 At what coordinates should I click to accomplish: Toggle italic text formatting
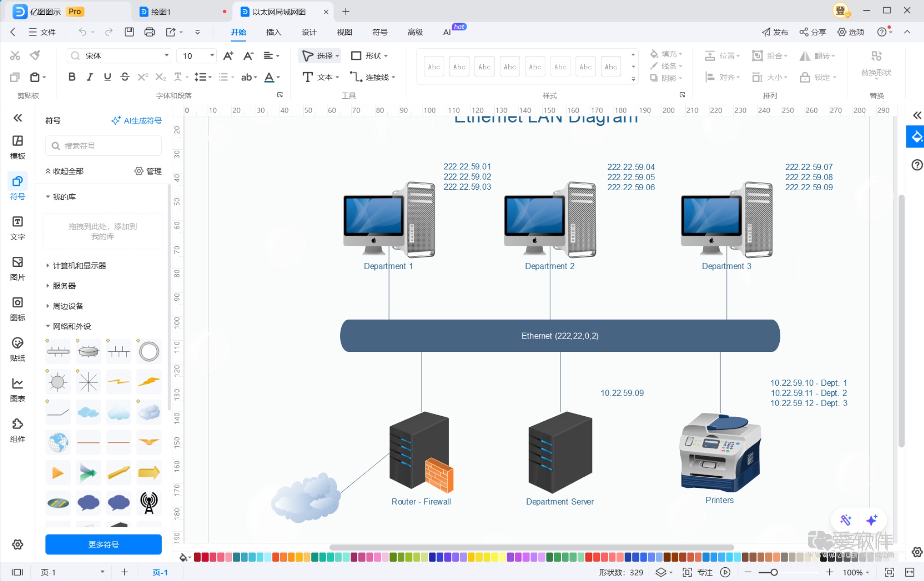point(90,77)
